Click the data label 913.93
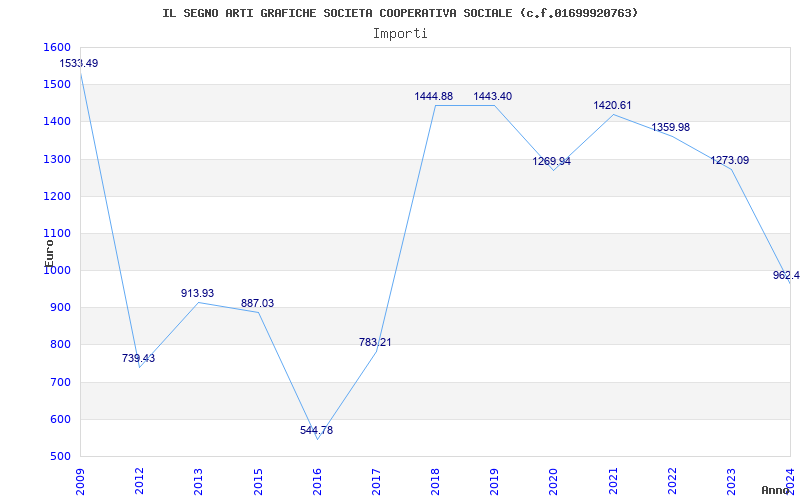This screenshot has height=500, width=800. pos(197,293)
